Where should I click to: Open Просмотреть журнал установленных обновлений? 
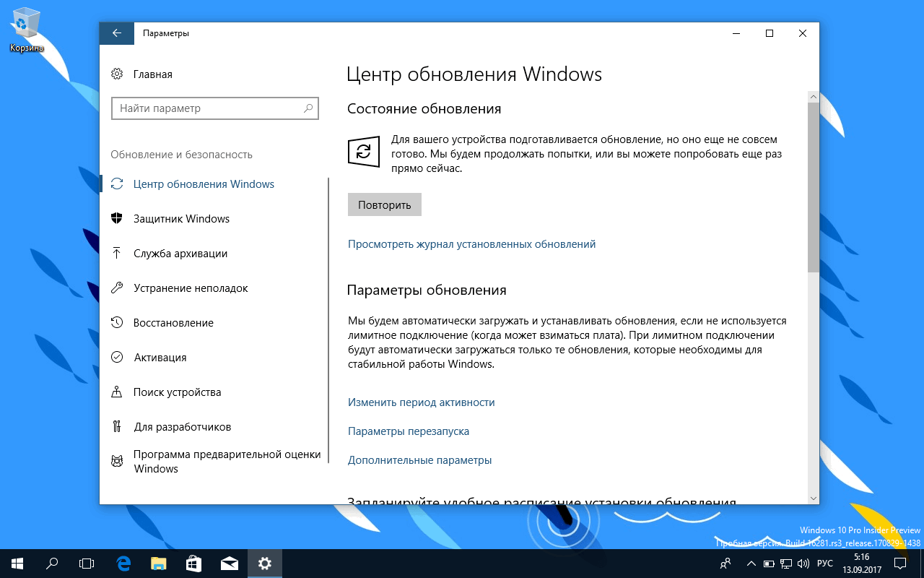click(x=471, y=243)
